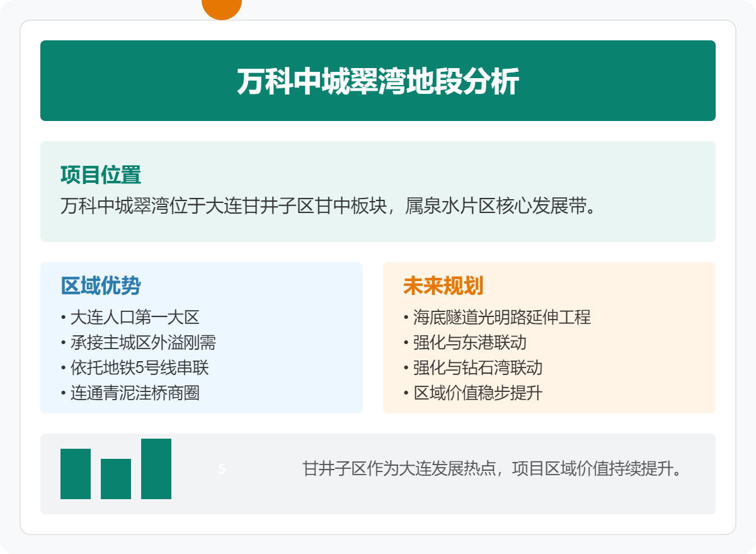The image size is (756, 554).
Task: Select the 区域优势 heading
Action: (x=101, y=286)
